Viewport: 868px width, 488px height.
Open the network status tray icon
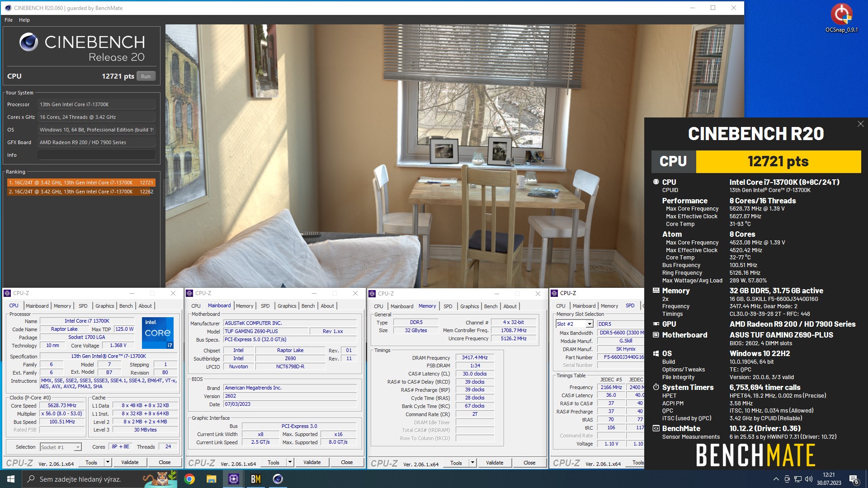[x=798, y=479]
